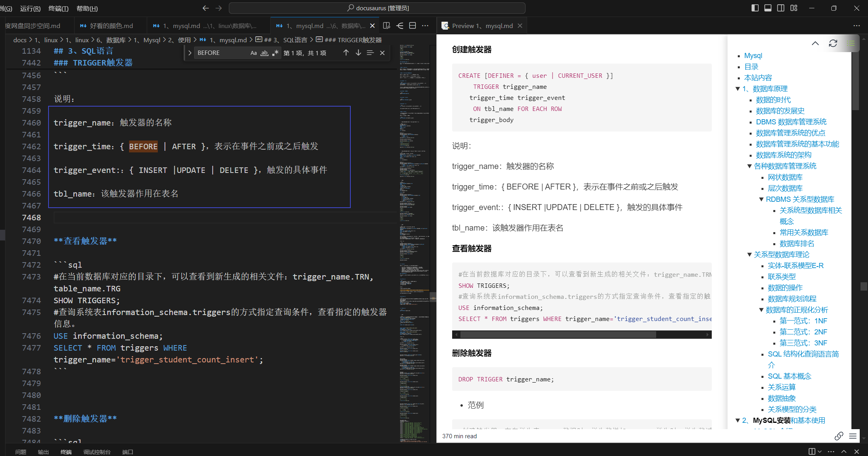This screenshot has width=868, height=456.
Task: Toggle bottom panel layout icon
Action: [768, 8]
